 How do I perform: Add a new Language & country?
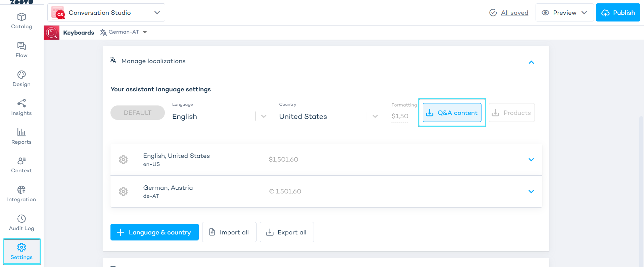[x=154, y=232]
